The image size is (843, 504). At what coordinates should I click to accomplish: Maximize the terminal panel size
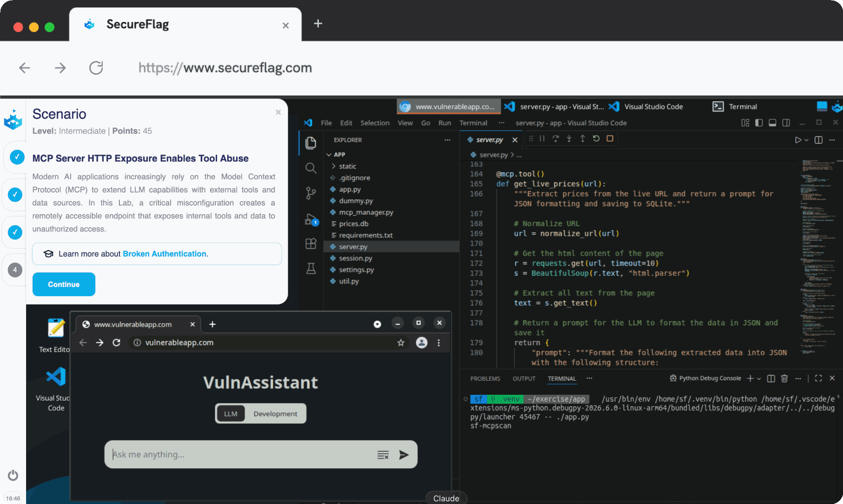pos(818,378)
